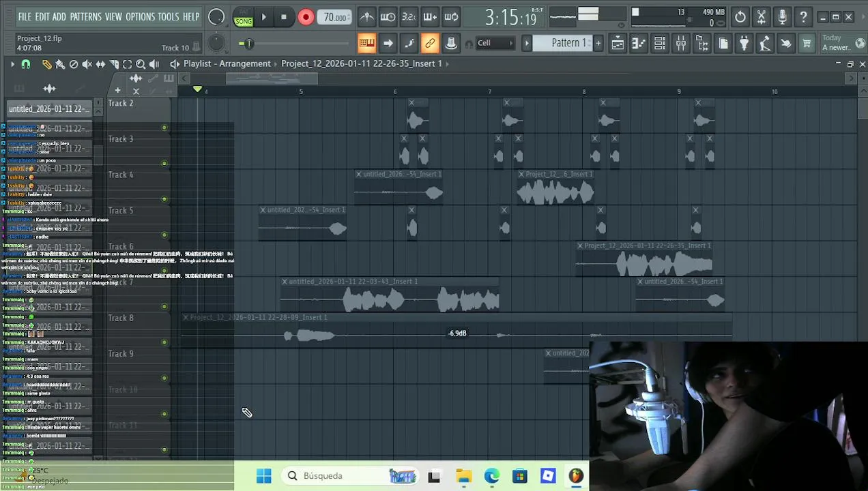The width and height of the screenshot is (868, 491).
Task: Mute Track 2 with its green LED
Action: (164, 128)
